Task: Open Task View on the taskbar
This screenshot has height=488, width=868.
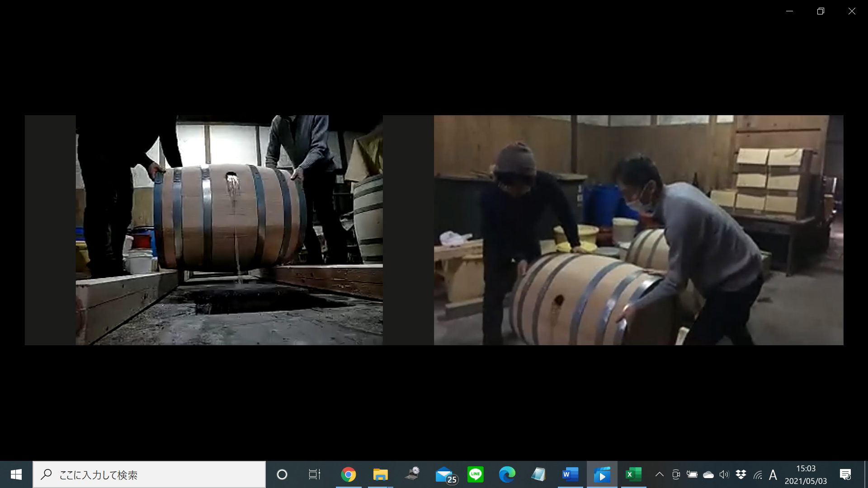Action: (314, 474)
